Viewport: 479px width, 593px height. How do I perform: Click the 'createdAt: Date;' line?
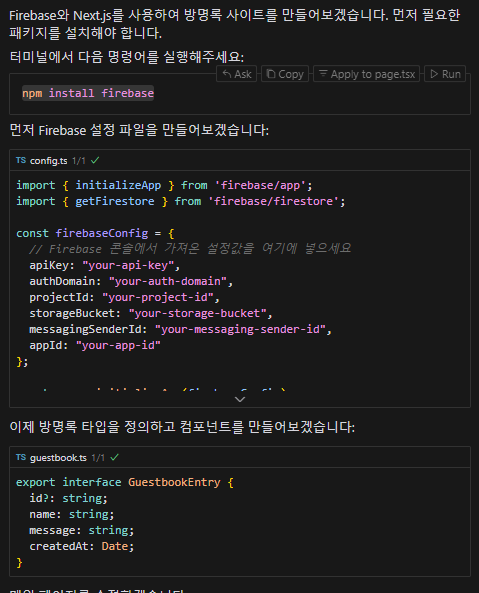click(82, 546)
